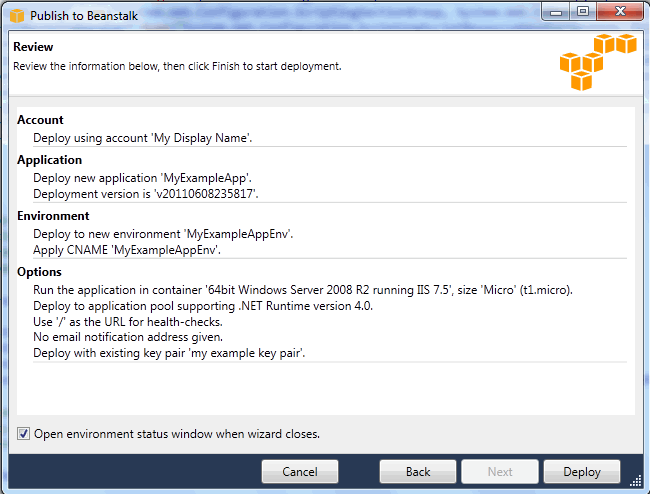
Task: Maximize the Publish to Beanstalk dialog
Action: (582, 12)
